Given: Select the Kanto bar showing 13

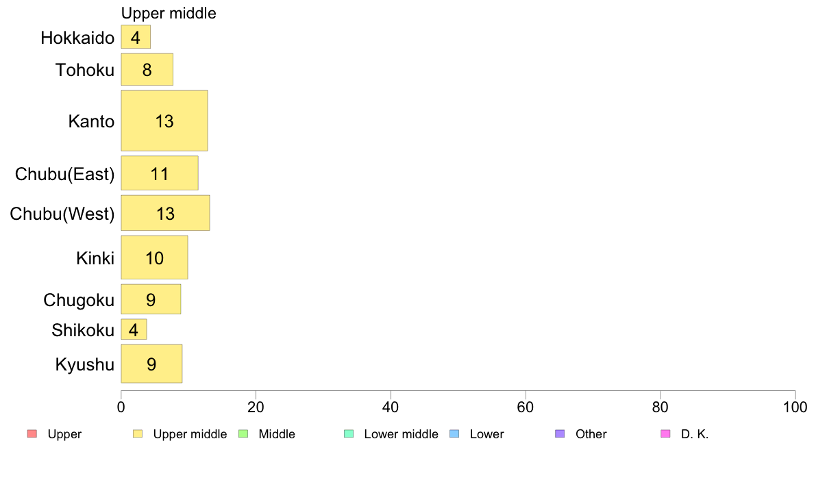Looking at the screenshot, I should click(164, 121).
